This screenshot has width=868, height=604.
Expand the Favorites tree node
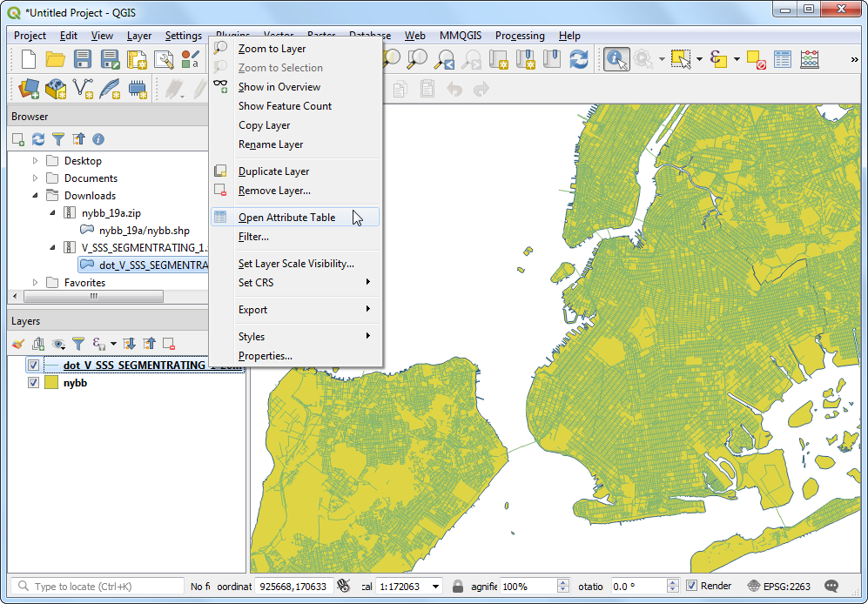click(x=36, y=283)
